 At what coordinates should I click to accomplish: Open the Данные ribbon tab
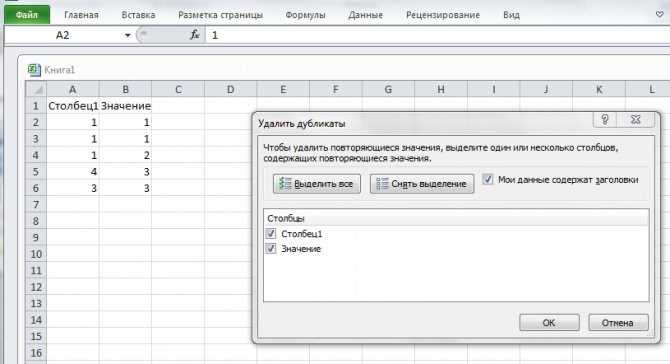coord(365,15)
